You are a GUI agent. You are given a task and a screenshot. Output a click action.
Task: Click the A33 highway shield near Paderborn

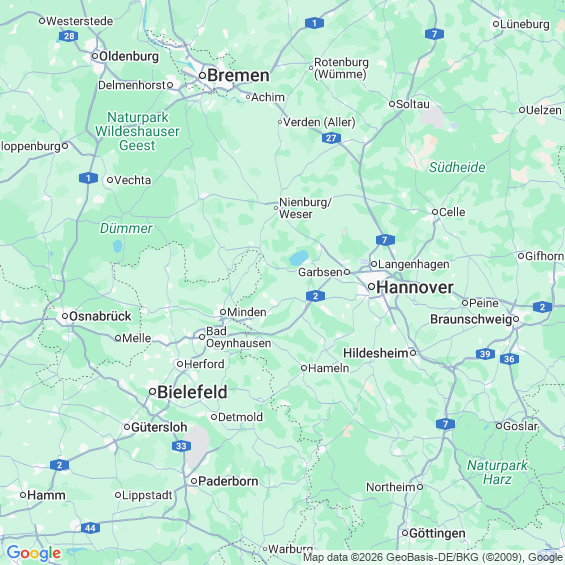pyautogui.click(x=181, y=446)
